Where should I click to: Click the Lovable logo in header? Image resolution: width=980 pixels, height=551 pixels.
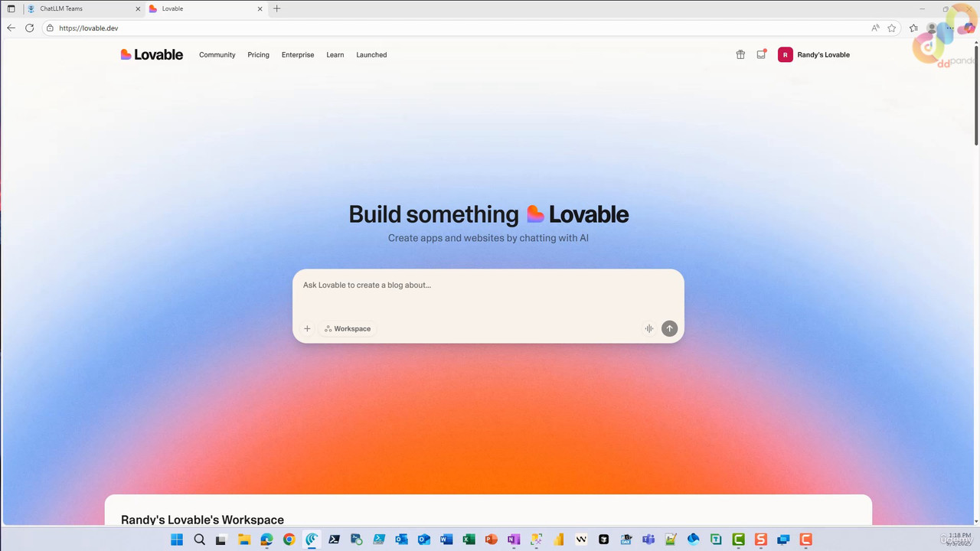click(x=152, y=54)
